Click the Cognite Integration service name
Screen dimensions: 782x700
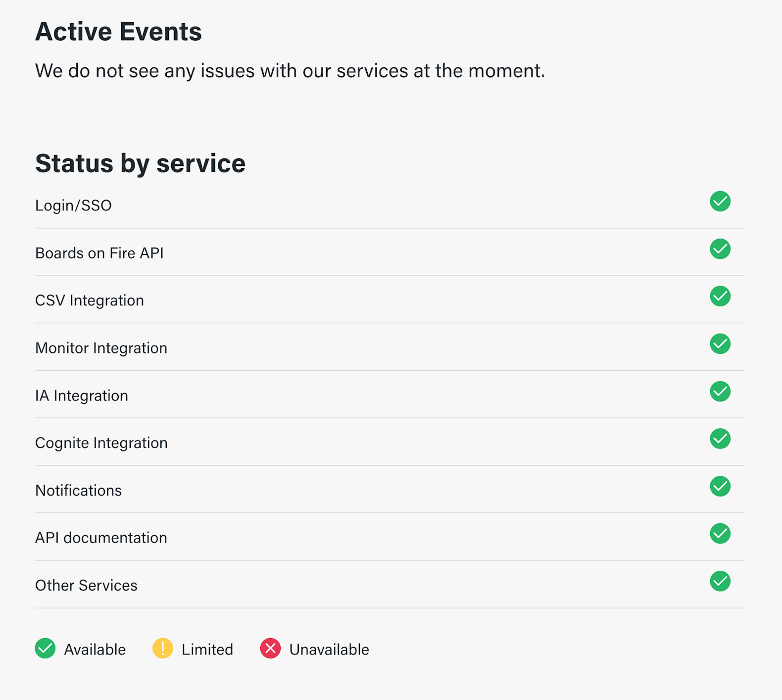[x=101, y=443]
